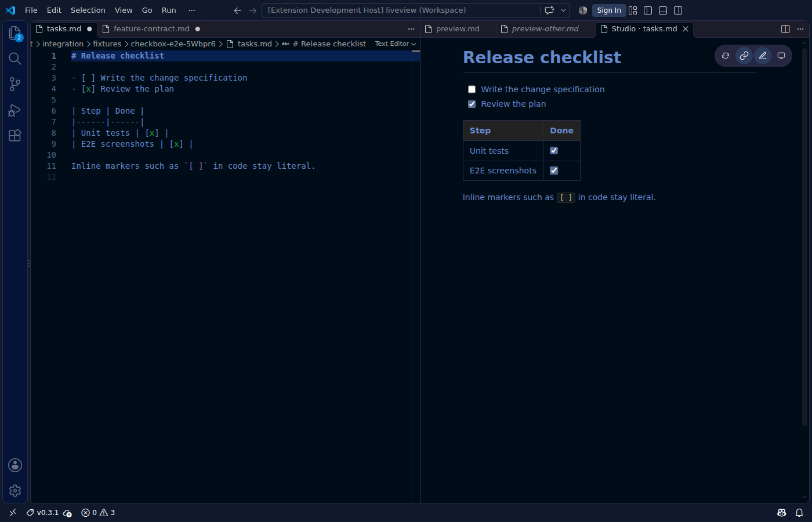
Task: Go back with the left arrow in title bar
Action: pos(237,10)
